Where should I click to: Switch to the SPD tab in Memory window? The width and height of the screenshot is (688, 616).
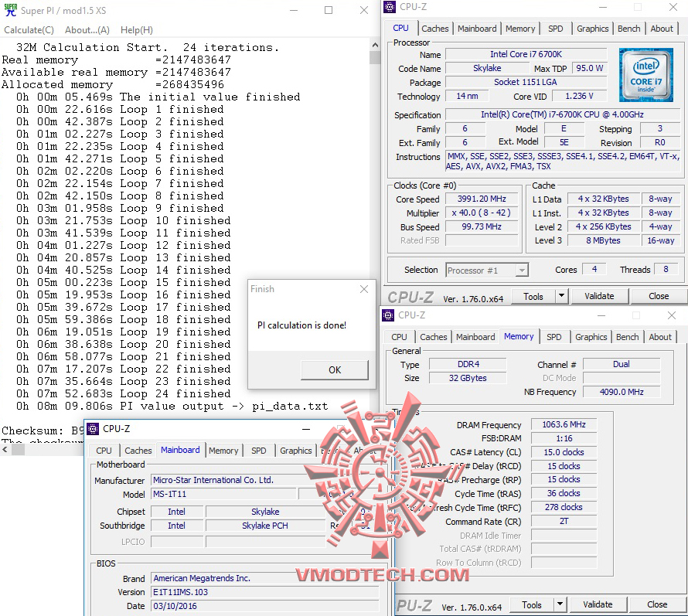point(553,337)
